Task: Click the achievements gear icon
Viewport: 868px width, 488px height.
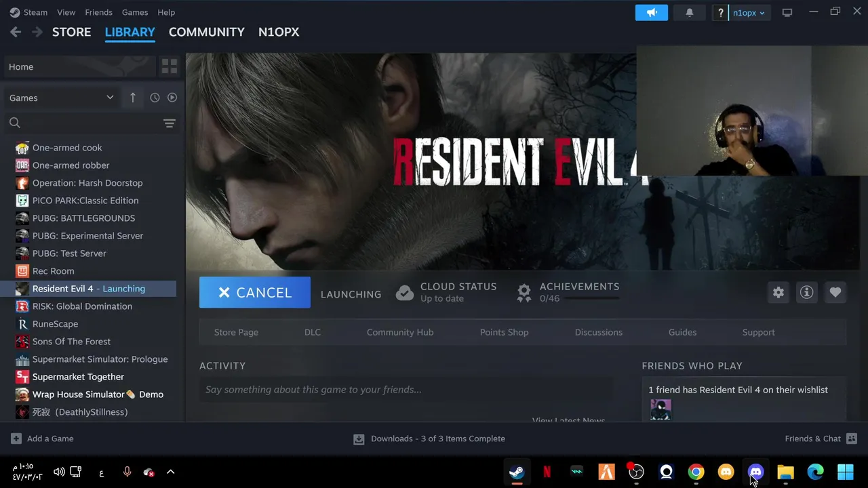Action: point(524,292)
